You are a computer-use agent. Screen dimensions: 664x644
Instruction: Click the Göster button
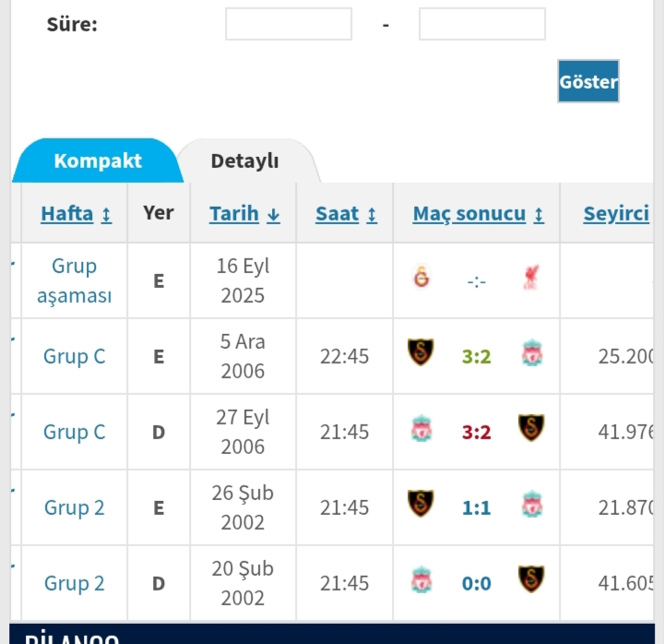coord(588,81)
